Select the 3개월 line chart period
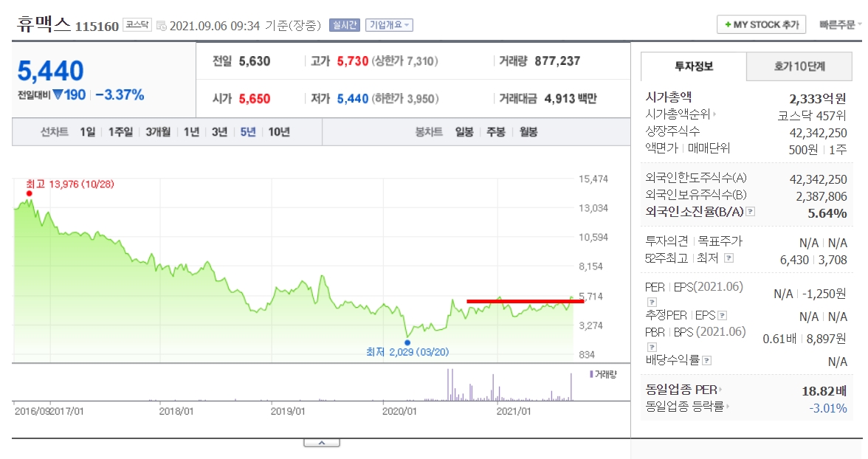 click(x=158, y=132)
